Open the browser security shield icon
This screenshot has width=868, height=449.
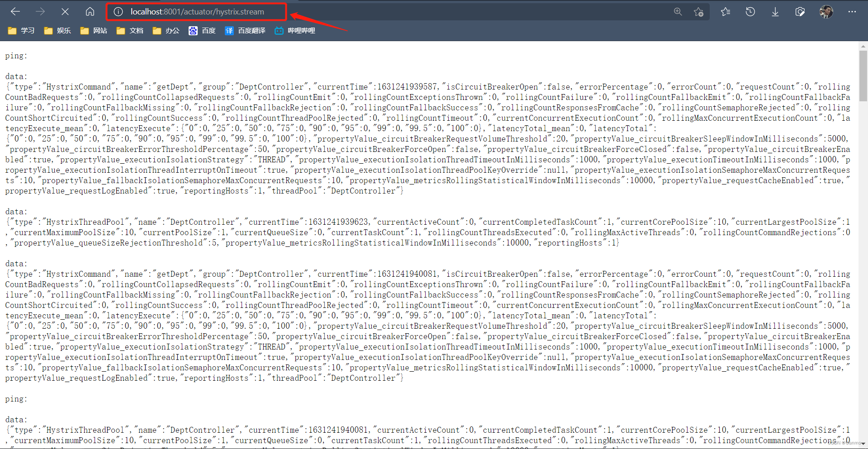800,12
